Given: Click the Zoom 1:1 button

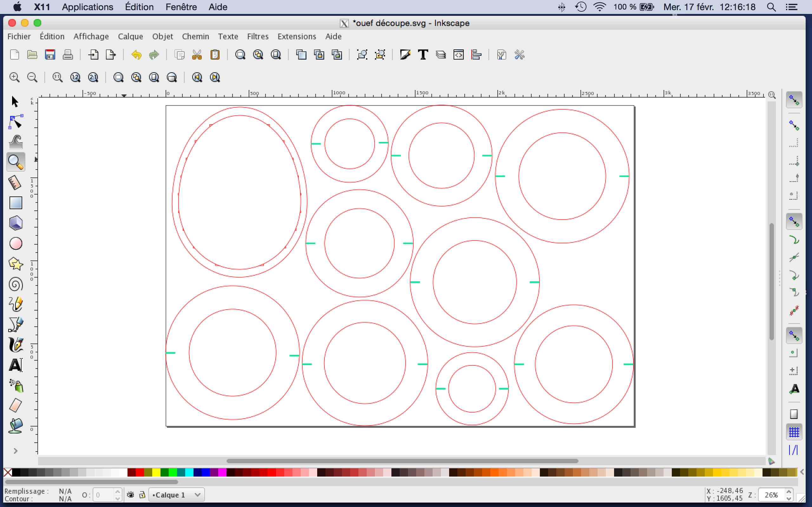Looking at the screenshot, I should point(57,77).
